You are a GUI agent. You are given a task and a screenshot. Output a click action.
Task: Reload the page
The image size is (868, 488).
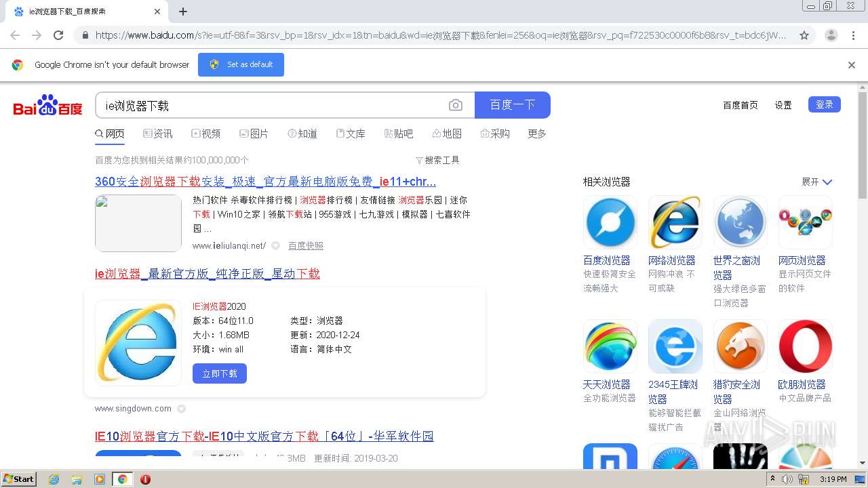coord(58,35)
